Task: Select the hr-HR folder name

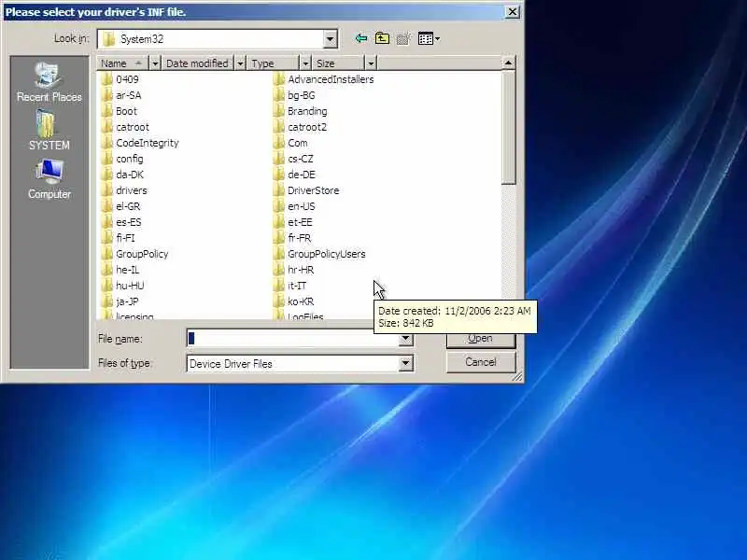Action: (301, 270)
